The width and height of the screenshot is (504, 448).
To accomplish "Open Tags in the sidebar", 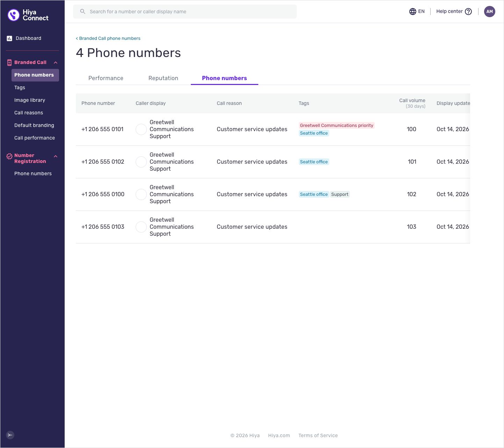I will tap(20, 88).
